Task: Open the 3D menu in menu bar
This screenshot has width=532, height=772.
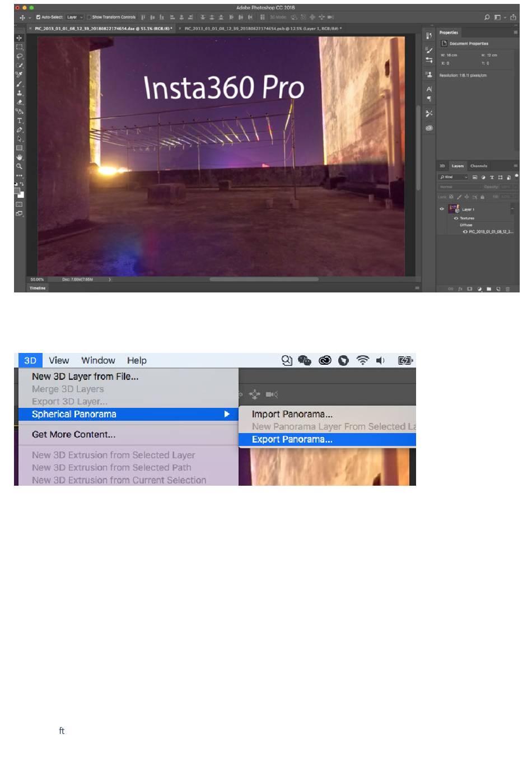Action: click(30, 360)
